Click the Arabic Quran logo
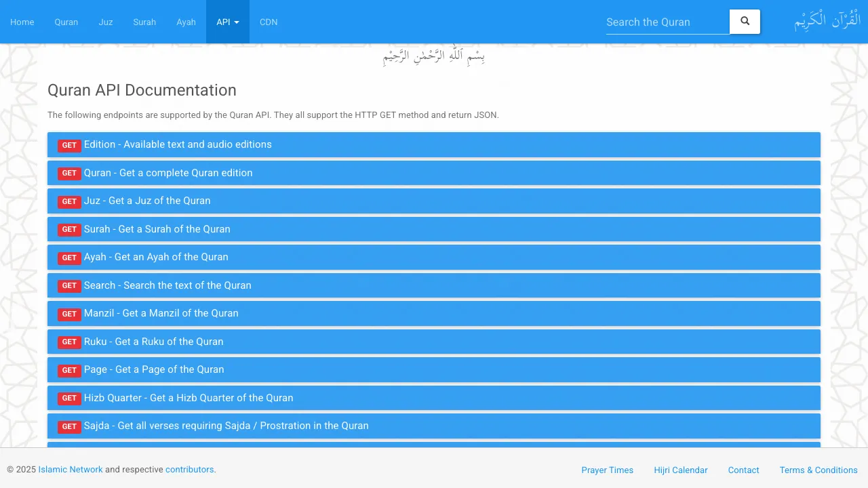Image resolution: width=868 pixels, height=488 pixels. pos(827,21)
